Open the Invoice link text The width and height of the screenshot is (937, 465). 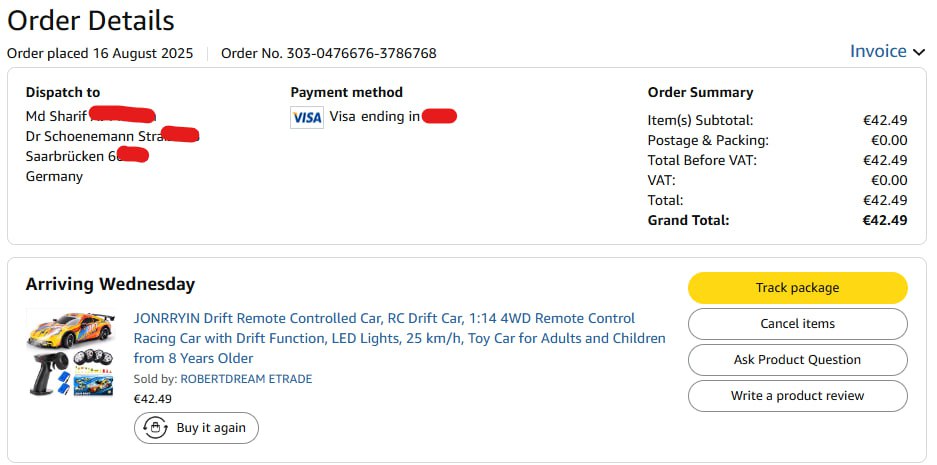pos(878,51)
